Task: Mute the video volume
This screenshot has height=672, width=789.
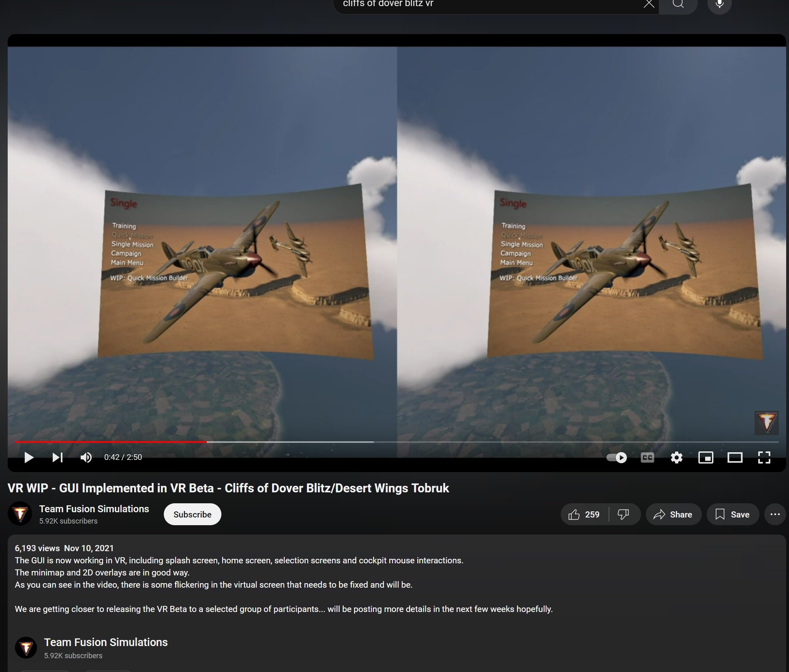Action: [86, 457]
